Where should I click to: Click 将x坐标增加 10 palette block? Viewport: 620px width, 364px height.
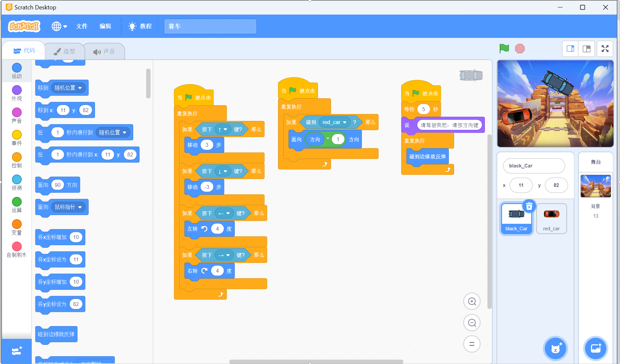(60, 237)
